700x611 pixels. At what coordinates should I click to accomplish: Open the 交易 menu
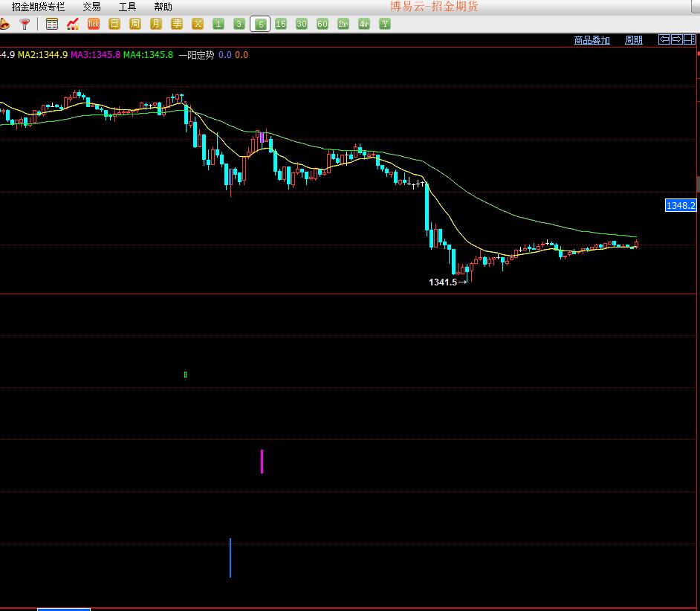pos(91,7)
